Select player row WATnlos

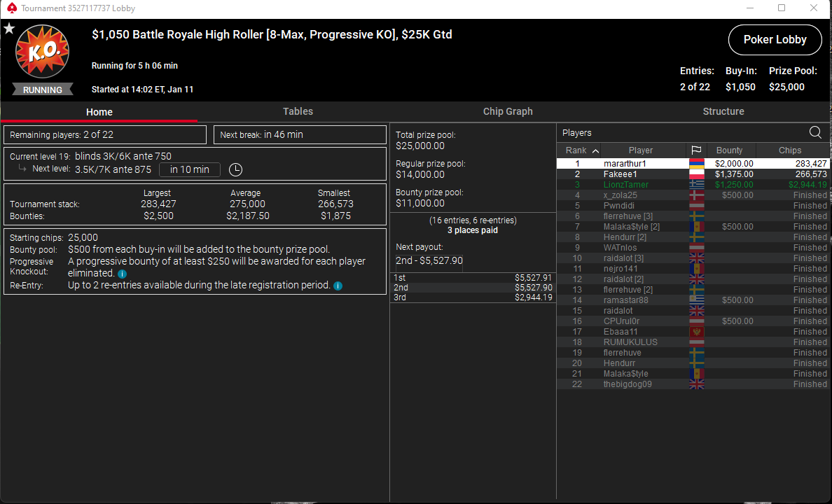point(693,248)
